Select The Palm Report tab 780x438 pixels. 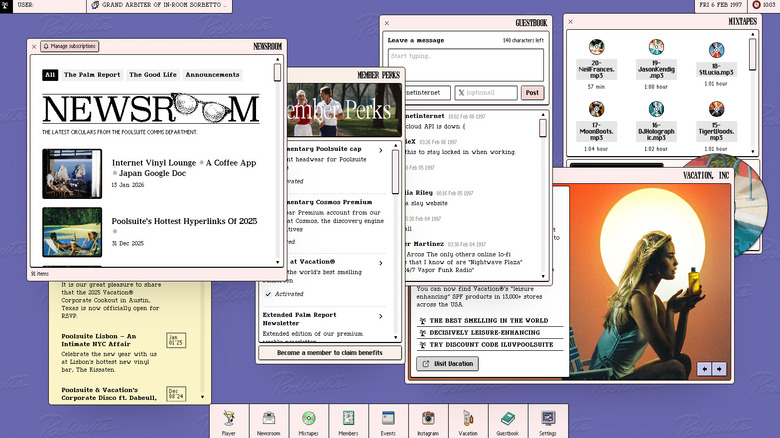pyautogui.click(x=92, y=75)
